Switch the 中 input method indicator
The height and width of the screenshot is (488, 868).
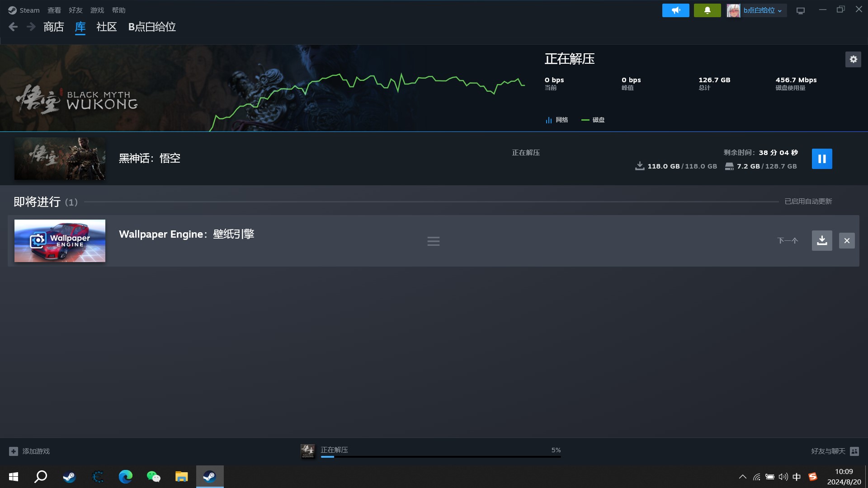(797, 477)
